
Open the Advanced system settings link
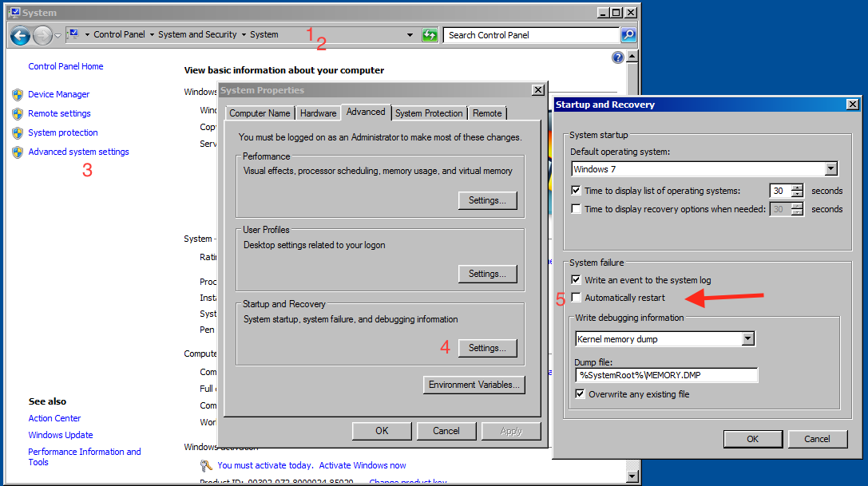click(x=78, y=152)
